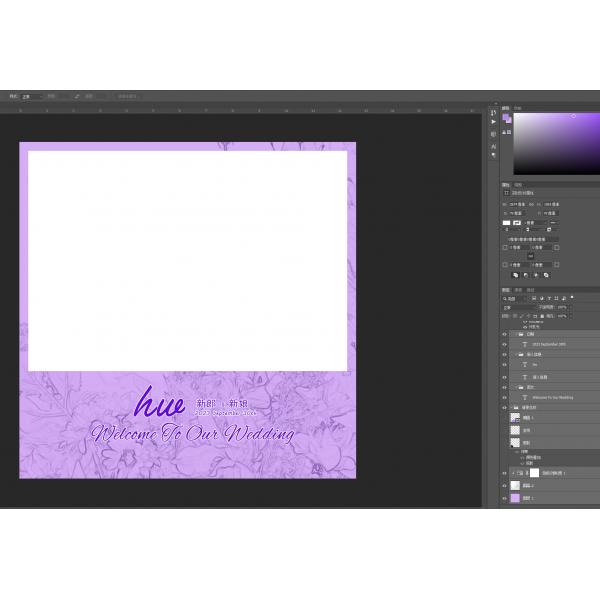The height and width of the screenshot is (600, 600).
Task: Select the 'Welcome To Our Wedding' layer name
Action: tap(553, 397)
